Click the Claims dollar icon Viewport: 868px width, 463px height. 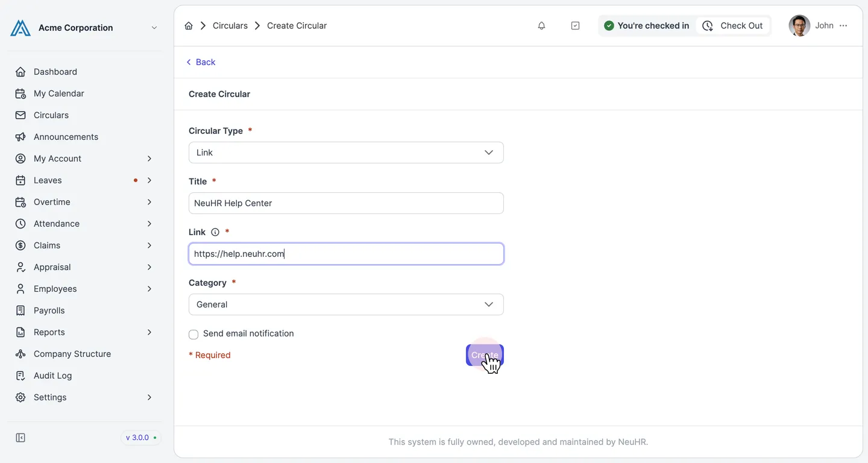[x=20, y=245]
